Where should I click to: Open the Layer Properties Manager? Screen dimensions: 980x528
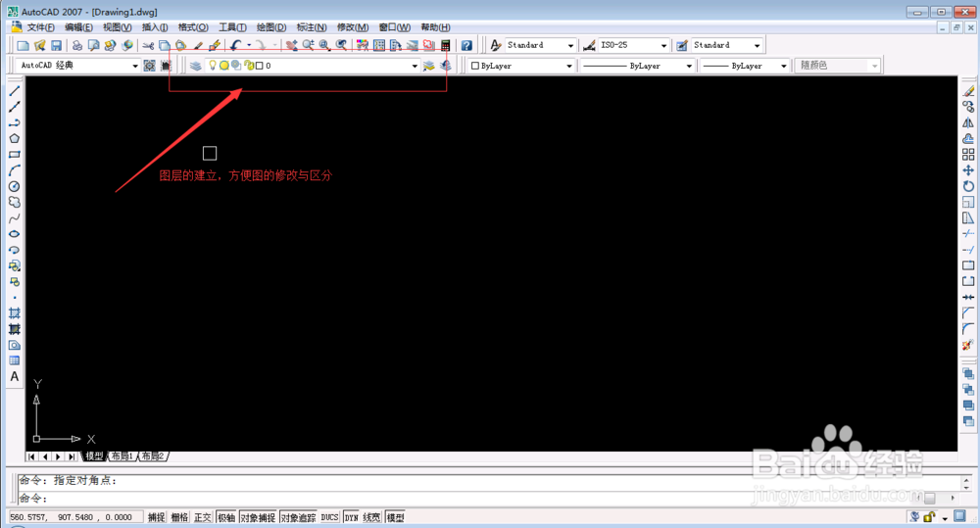(196, 66)
